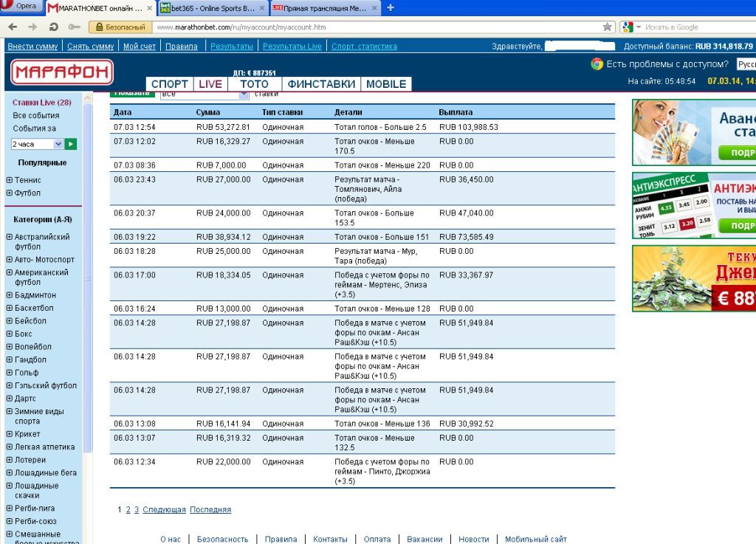This screenshot has height=544, width=756.
Task: Open the ТОТО section tab
Action: [x=254, y=84]
